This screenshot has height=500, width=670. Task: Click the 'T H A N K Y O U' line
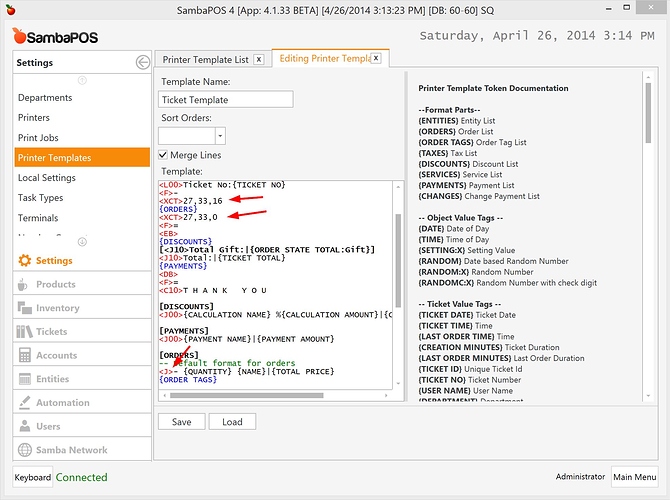pos(213,291)
